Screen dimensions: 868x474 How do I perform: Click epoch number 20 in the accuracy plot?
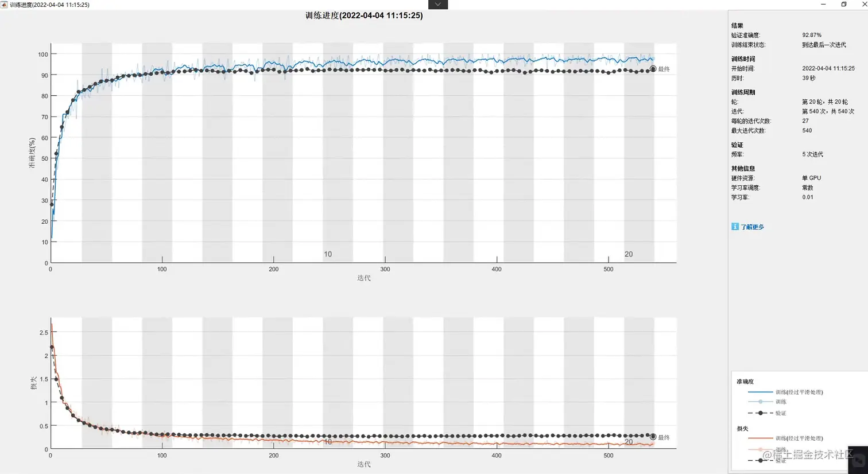629,254
